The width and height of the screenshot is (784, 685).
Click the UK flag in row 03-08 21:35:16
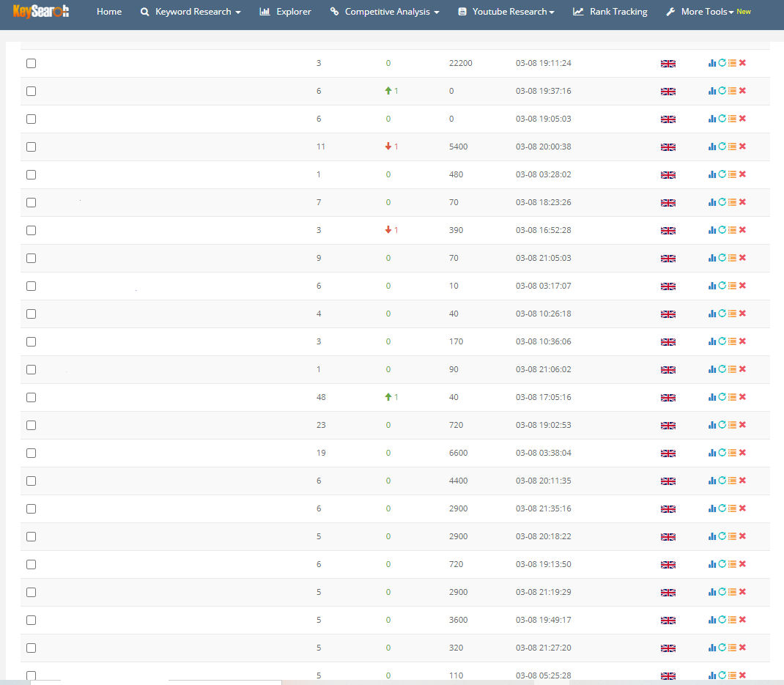coord(668,509)
